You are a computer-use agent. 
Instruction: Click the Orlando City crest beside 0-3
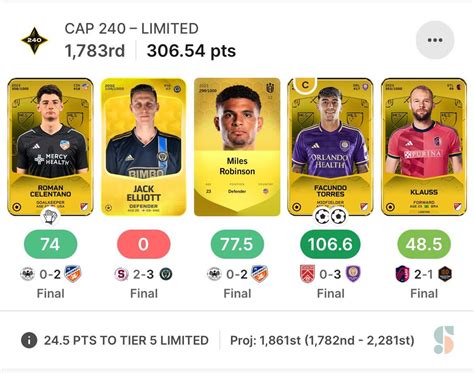coord(353,274)
